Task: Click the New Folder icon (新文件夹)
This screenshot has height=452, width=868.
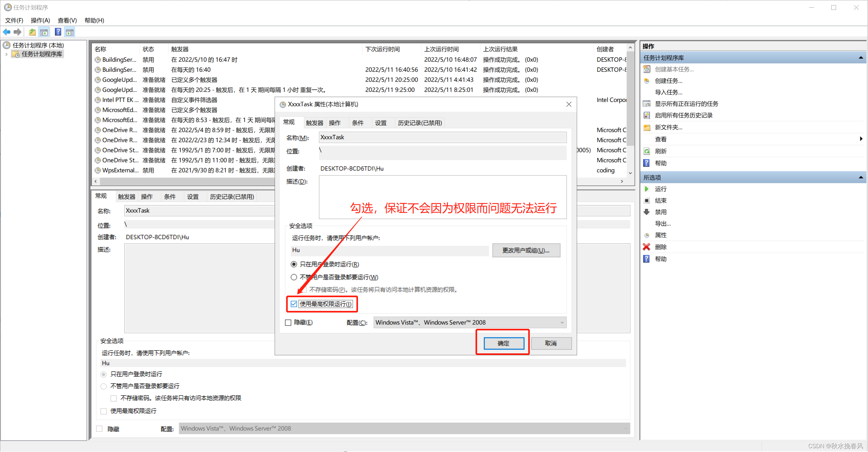Action: point(647,127)
